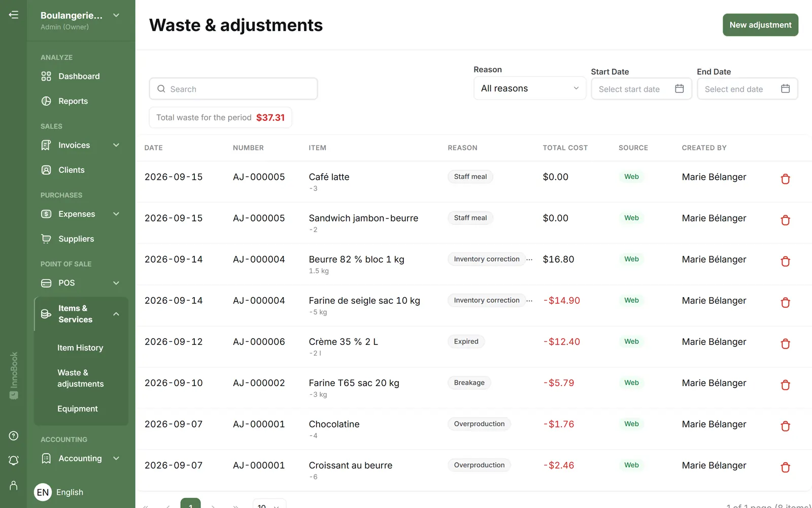Expand the POS submenu

click(116, 283)
